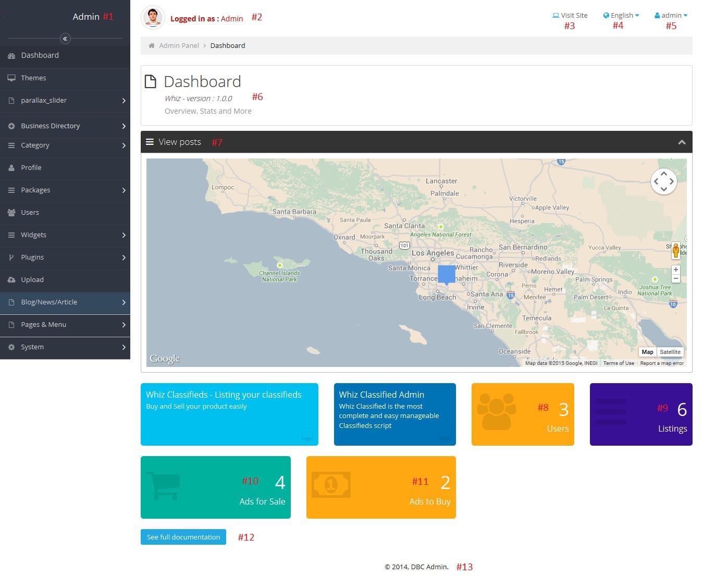Expand the Pages & Menu submenu arrow

pyautogui.click(x=124, y=325)
